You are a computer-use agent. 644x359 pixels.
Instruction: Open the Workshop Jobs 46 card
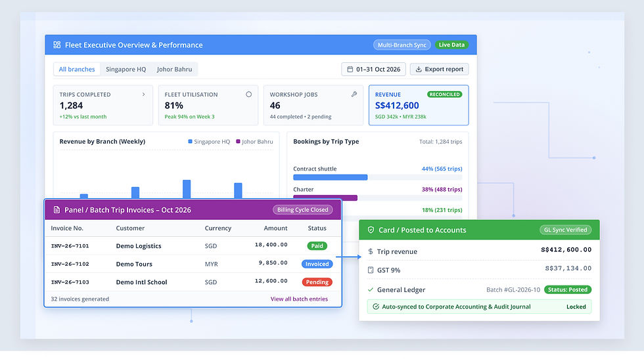pos(313,105)
